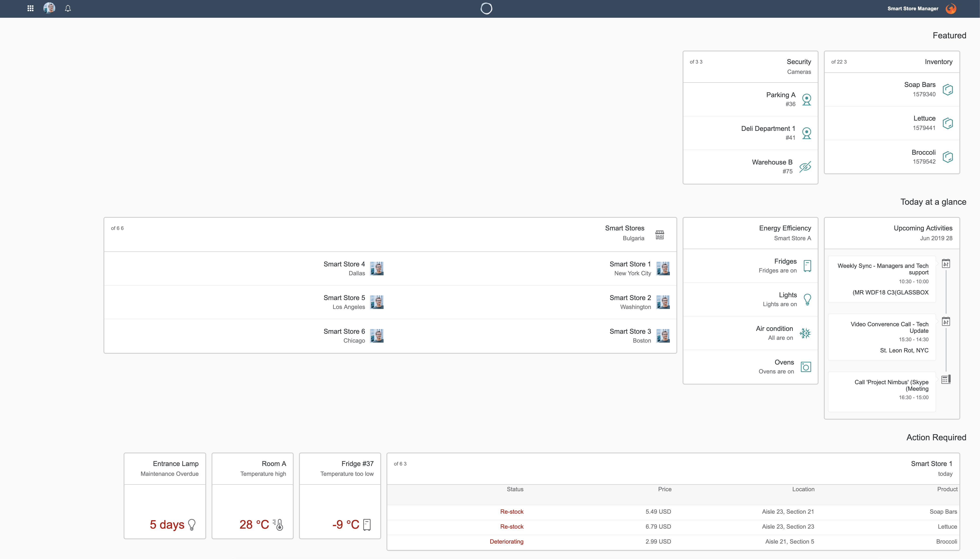Click the circular co-pilot icon in header

click(486, 8)
